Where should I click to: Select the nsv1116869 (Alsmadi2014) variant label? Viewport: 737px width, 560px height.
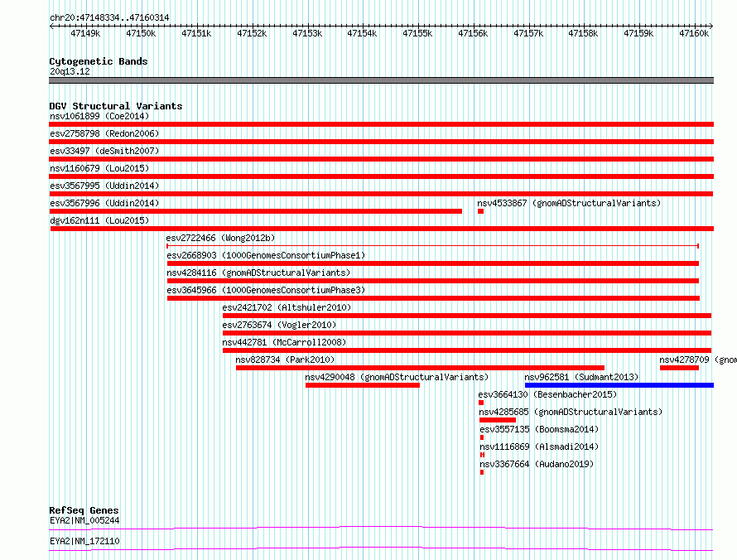coord(539,447)
